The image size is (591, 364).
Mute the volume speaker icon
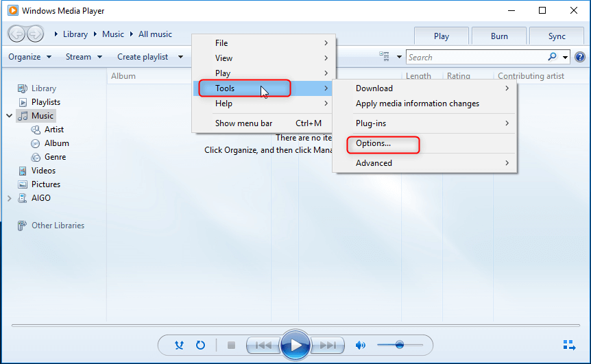click(361, 345)
